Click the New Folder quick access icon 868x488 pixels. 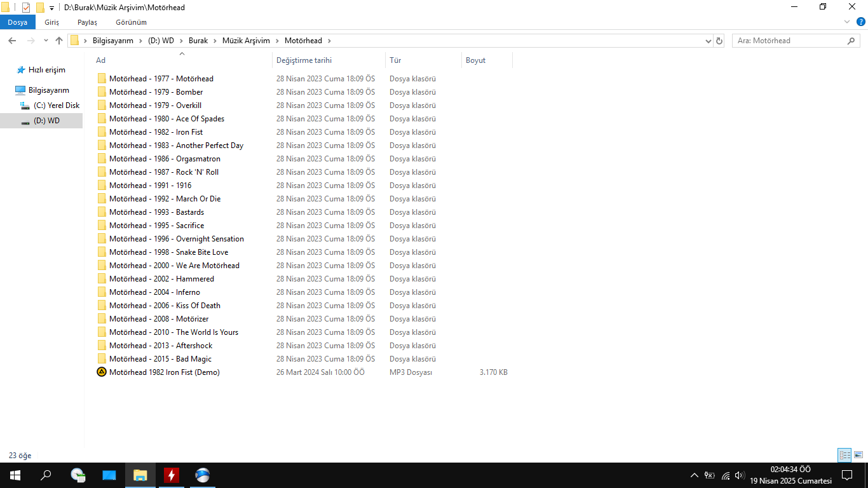click(x=40, y=8)
